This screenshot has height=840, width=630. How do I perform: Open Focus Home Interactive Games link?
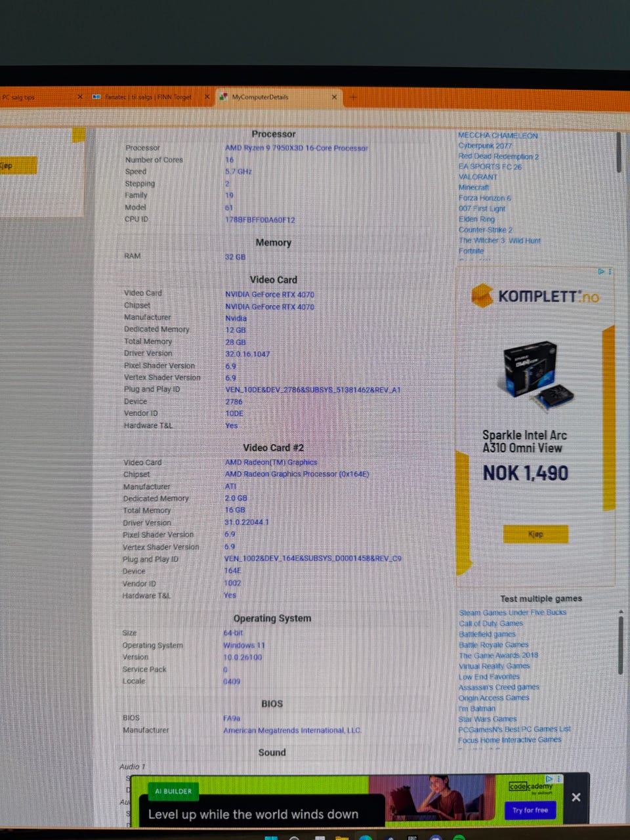(510, 740)
